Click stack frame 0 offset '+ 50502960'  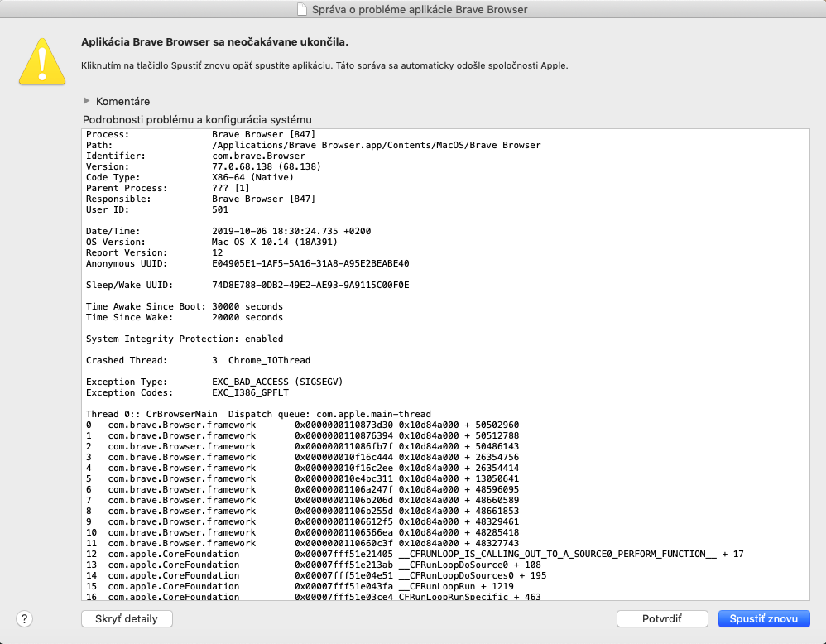492,425
